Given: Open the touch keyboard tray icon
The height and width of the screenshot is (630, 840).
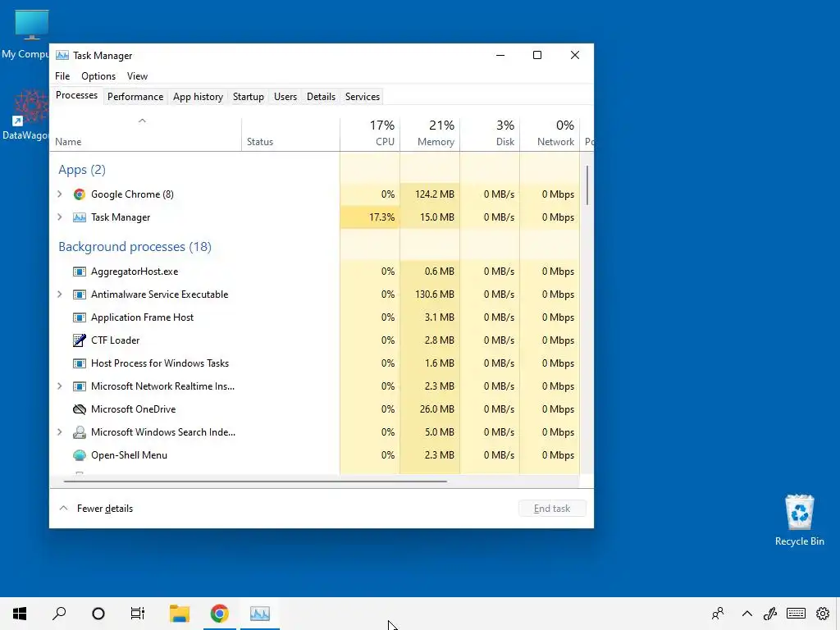Looking at the screenshot, I should [x=796, y=614].
